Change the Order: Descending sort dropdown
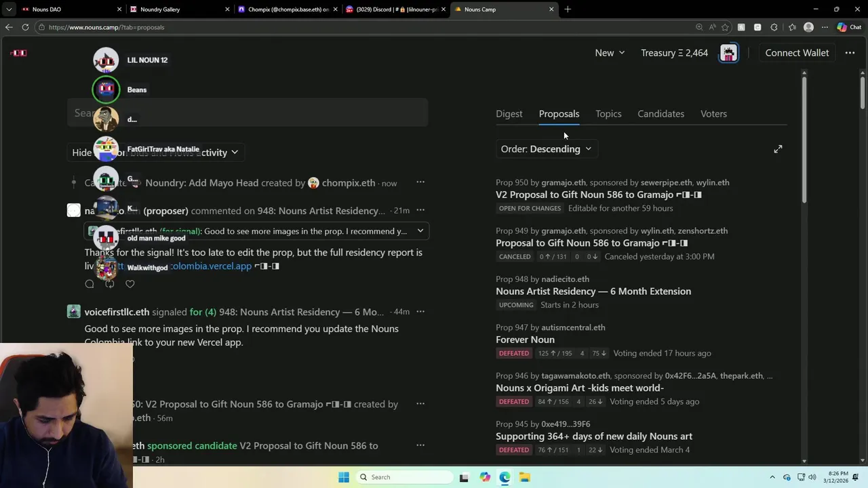The image size is (868, 488). click(x=546, y=149)
